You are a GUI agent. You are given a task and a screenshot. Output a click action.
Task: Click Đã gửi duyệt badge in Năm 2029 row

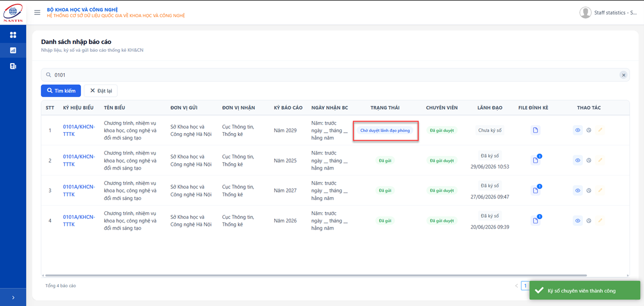pos(442,131)
